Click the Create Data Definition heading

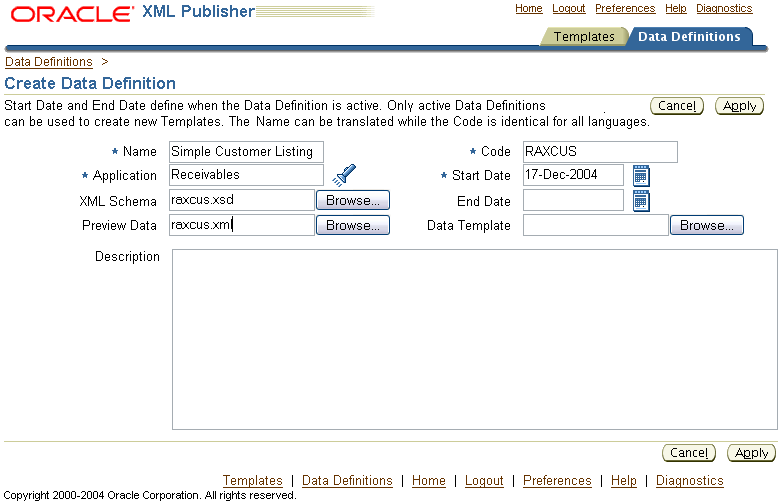click(x=90, y=83)
